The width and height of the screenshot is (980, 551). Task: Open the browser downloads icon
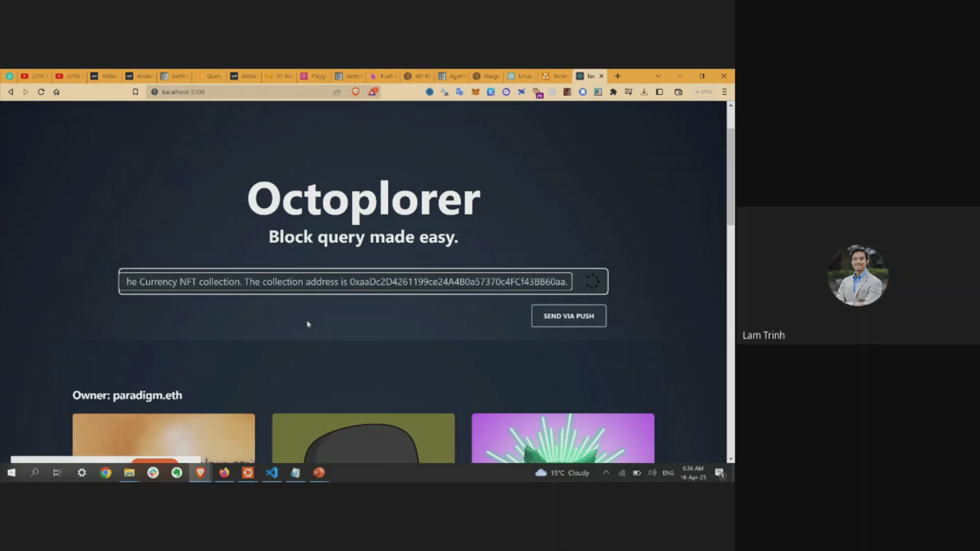click(644, 92)
